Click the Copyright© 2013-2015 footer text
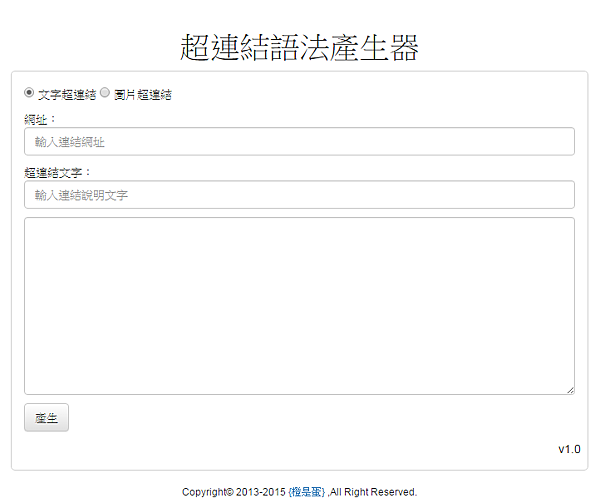600x503 pixels. (234, 492)
